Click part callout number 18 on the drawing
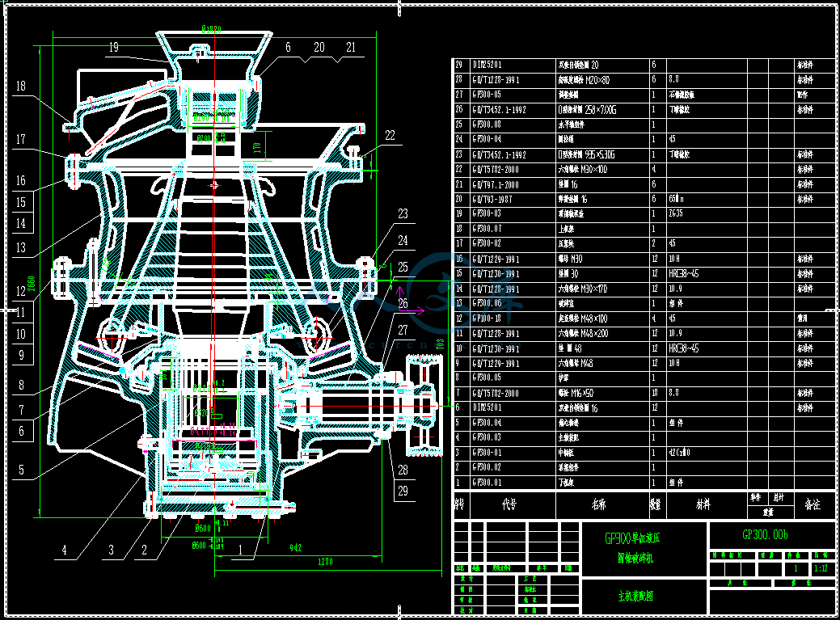This screenshot has width=840, height=620. pos(20,86)
